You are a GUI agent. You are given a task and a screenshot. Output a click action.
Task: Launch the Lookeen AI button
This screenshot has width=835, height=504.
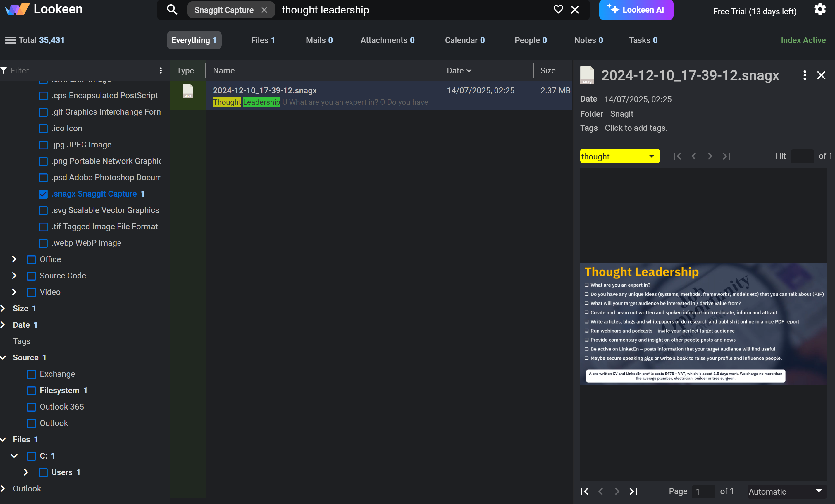coord(636,10)
